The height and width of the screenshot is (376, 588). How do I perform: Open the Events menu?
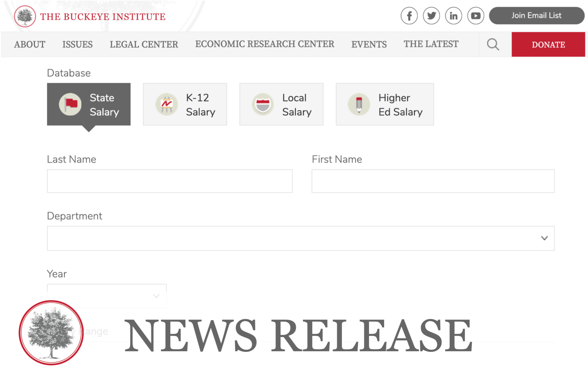[369, 44]
